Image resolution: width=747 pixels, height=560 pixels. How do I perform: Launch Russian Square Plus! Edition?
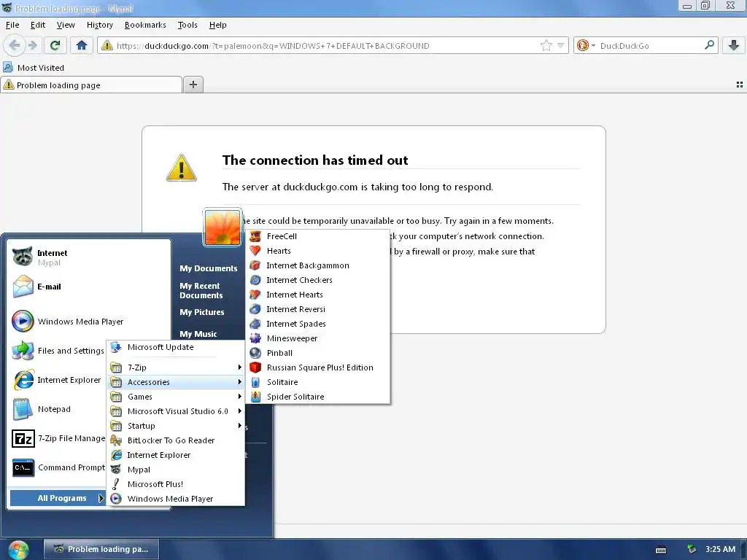(318, 367)
